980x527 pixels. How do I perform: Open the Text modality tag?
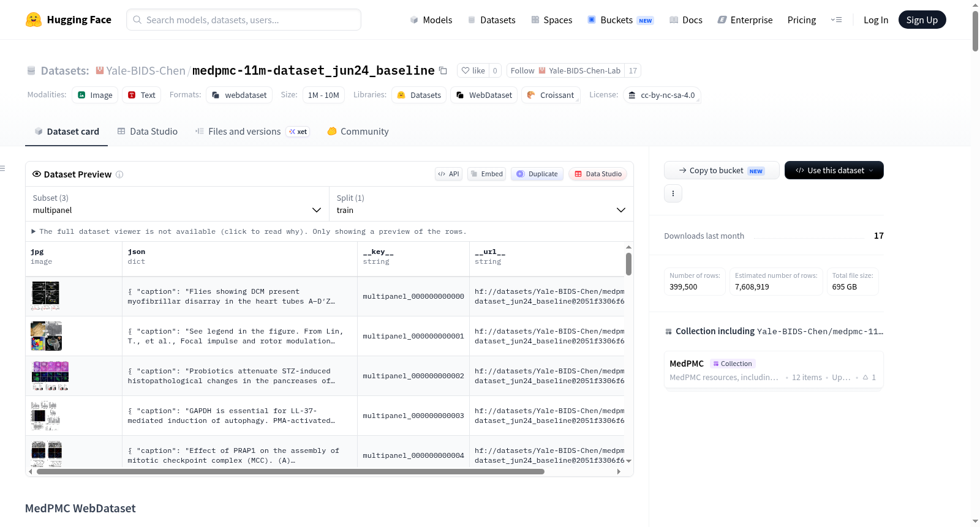tap(141, 95)
